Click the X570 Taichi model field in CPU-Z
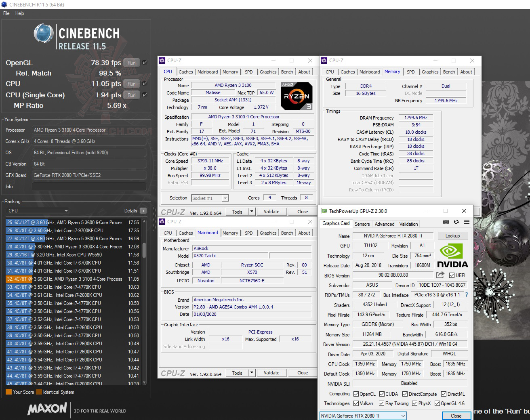 [229, 256]
